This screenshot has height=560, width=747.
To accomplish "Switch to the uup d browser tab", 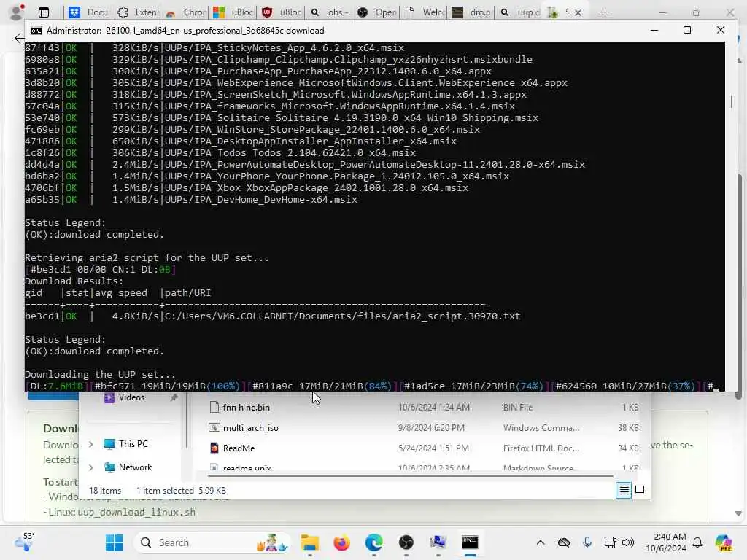I will 519,12.
